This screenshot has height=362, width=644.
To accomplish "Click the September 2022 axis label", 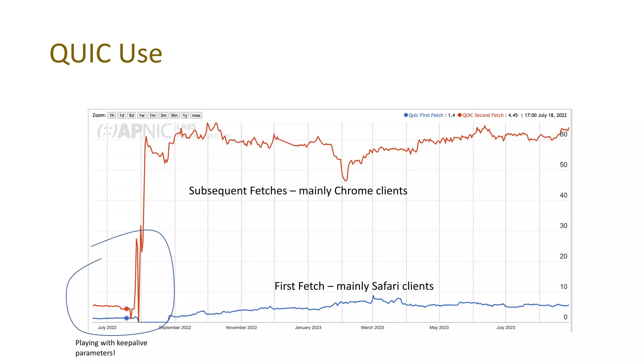I will [175, 327].
